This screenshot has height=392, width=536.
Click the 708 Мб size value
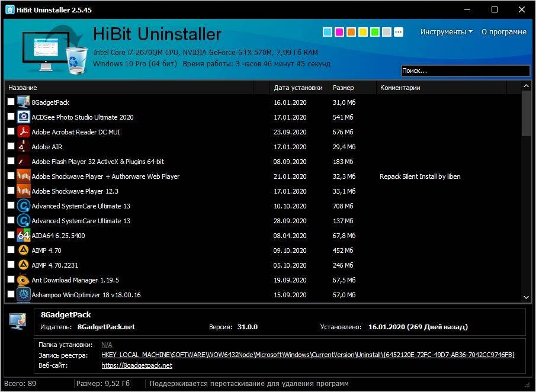[x=343, y=206]
